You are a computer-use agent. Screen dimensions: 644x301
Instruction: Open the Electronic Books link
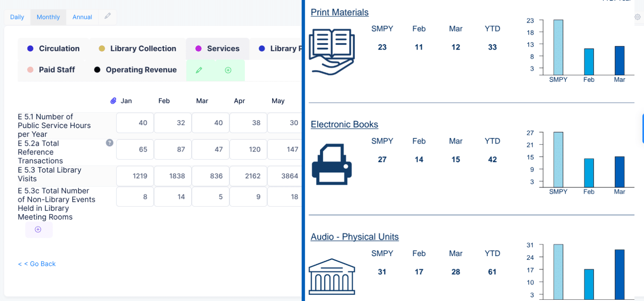(344, 125)
